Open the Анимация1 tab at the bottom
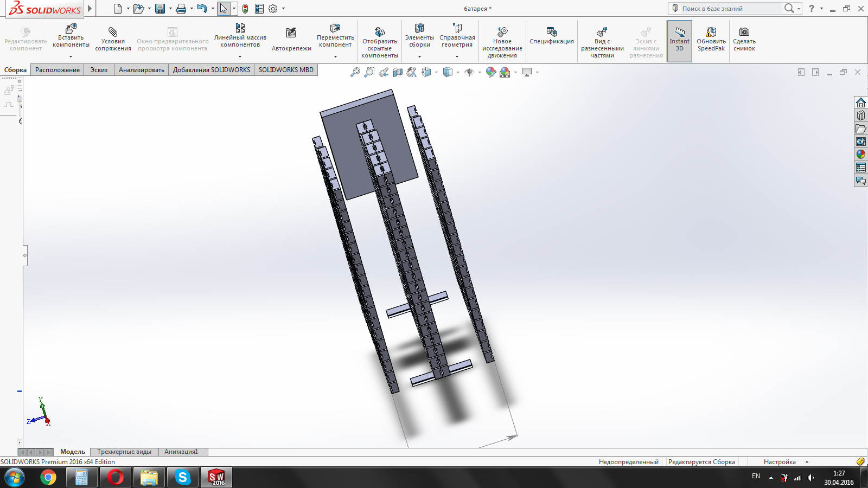This screenshot has height=488, width=868. click(181, 452)
